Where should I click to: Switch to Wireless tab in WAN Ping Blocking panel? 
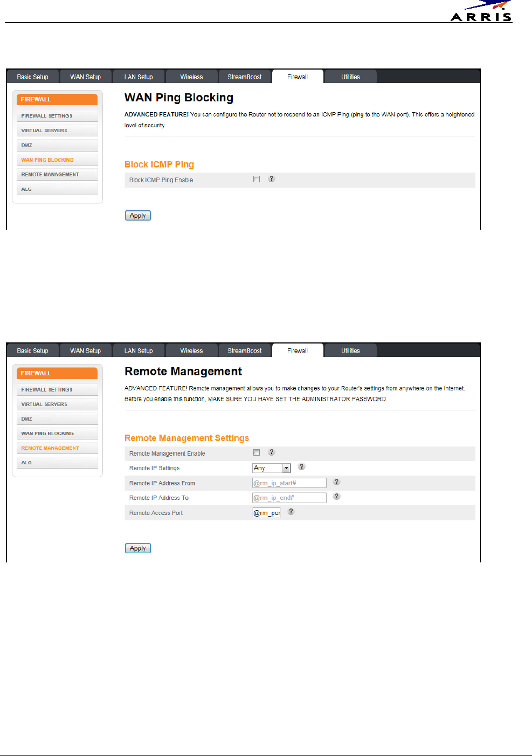[x=191, y=77]
